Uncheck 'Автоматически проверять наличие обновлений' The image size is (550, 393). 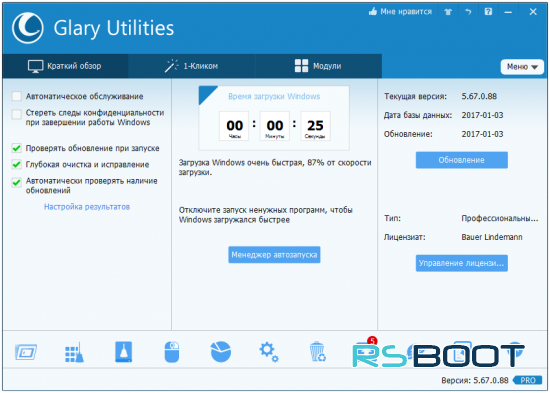(16, 182)
